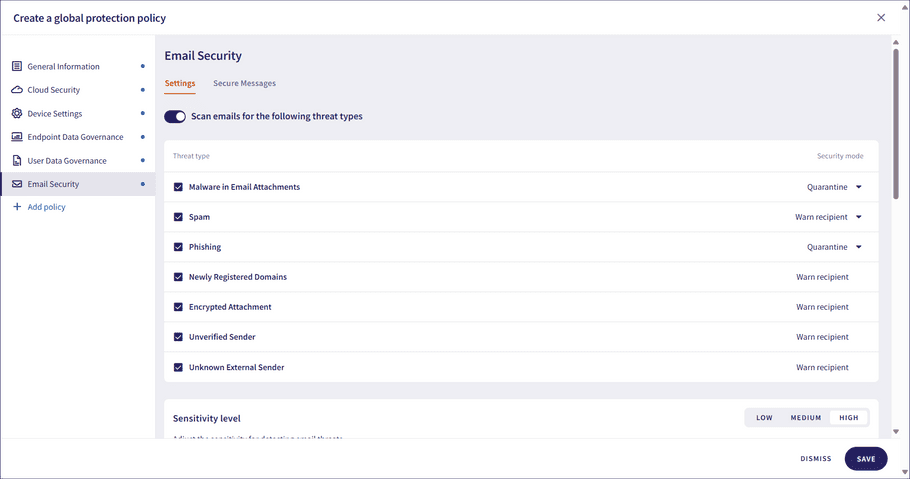Uncheck Unverified Sender
910x479 pixels.
178,337
